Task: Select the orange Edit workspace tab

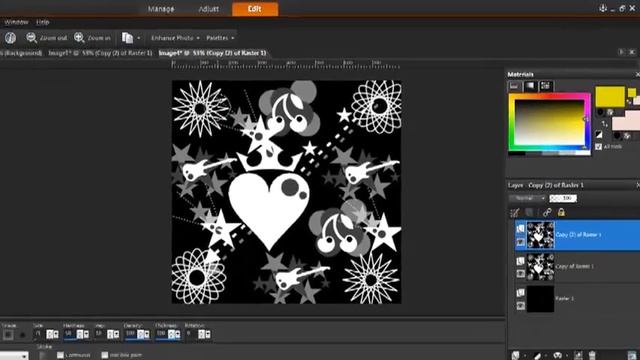Action: (x=255, y=9)
